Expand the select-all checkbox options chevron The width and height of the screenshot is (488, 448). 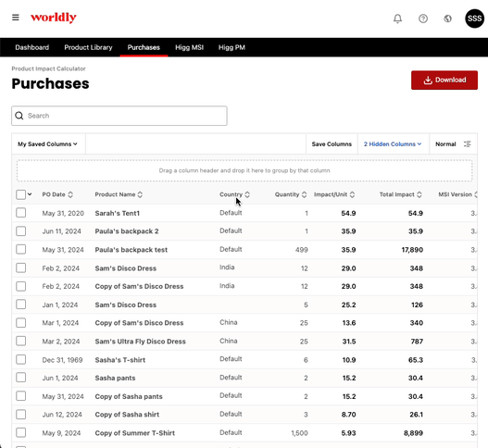pyautogui.click(x=30, y=194)
